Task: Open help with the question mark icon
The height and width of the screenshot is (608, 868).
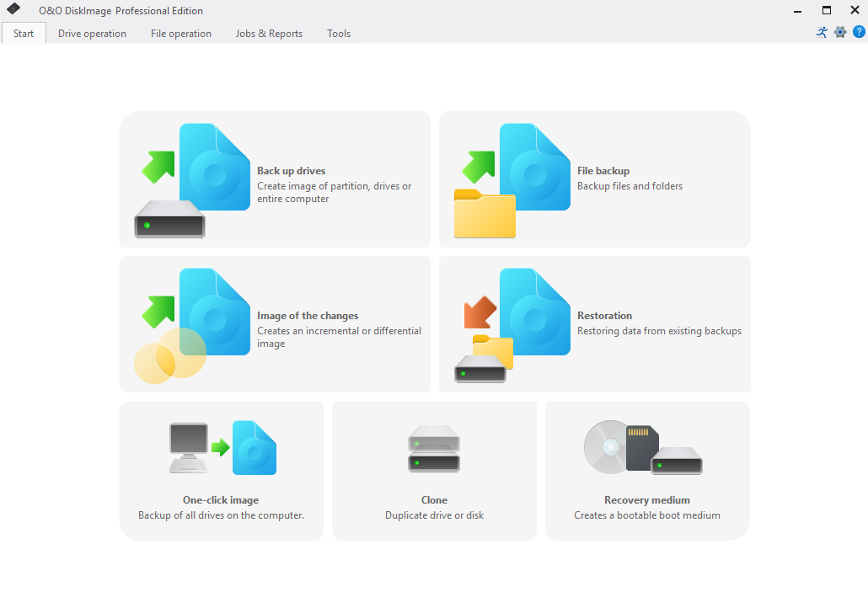Action: (x=859, y=32)
